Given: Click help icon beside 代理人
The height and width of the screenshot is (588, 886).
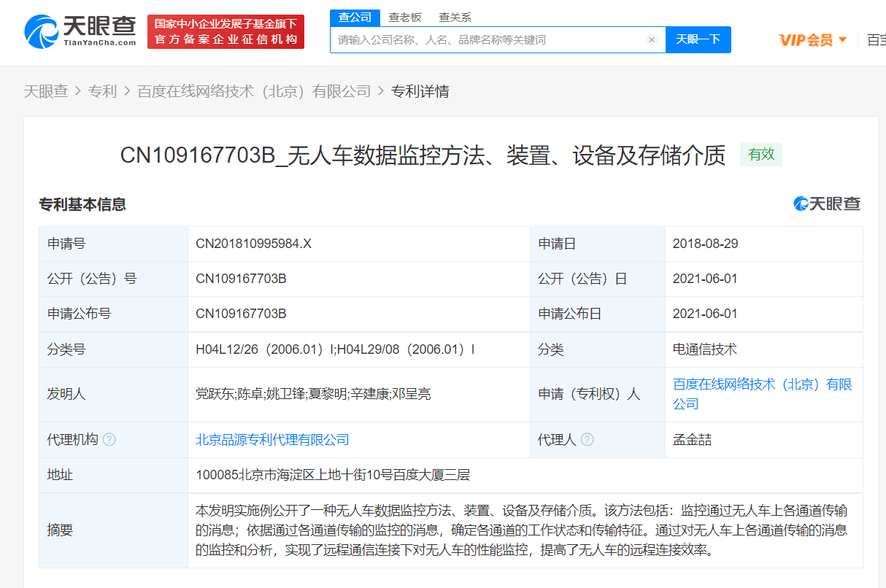Looking at the screenshot, I should [x=587, y=440].
